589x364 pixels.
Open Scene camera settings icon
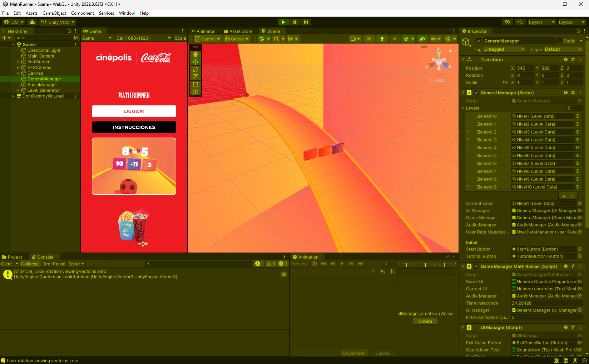point(434,39)
